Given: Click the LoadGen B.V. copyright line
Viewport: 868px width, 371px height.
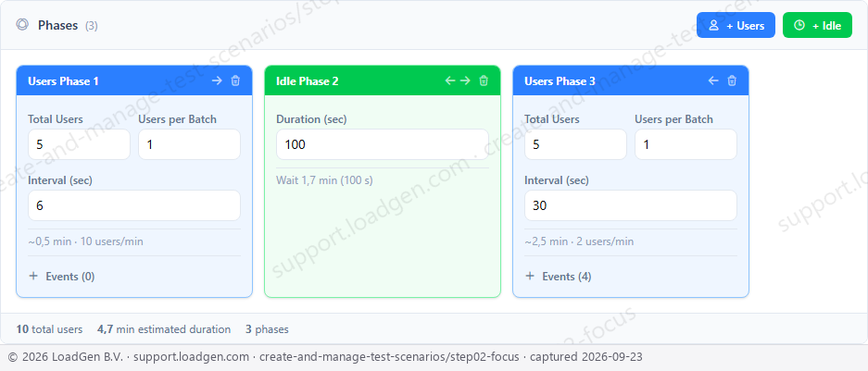Looking at the screenshot, I should (x=325, y=357).
